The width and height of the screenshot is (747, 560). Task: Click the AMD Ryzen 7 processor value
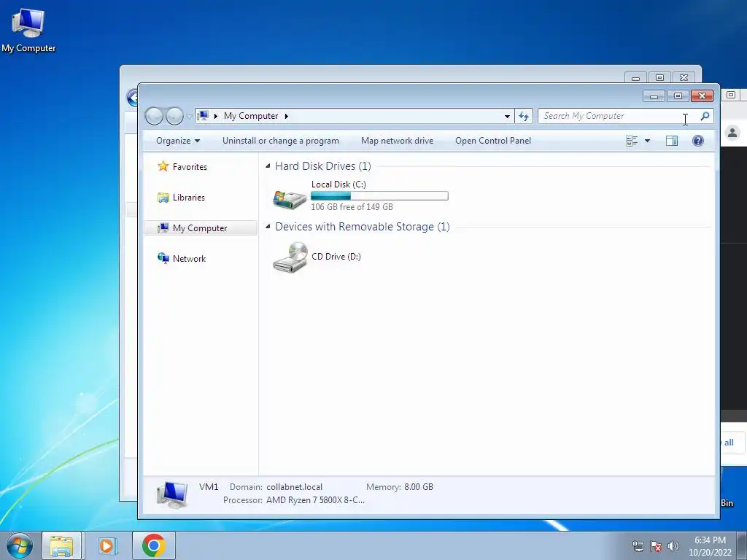(315, 500)
